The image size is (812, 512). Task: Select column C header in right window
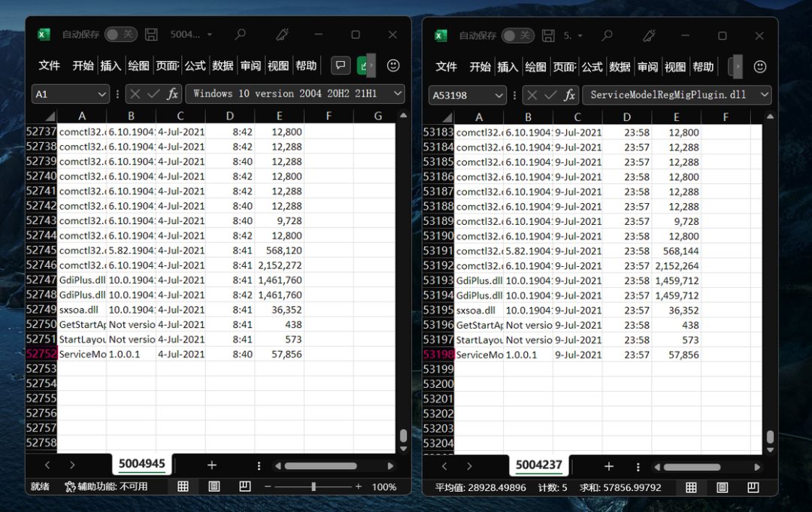tap(577, 117)
